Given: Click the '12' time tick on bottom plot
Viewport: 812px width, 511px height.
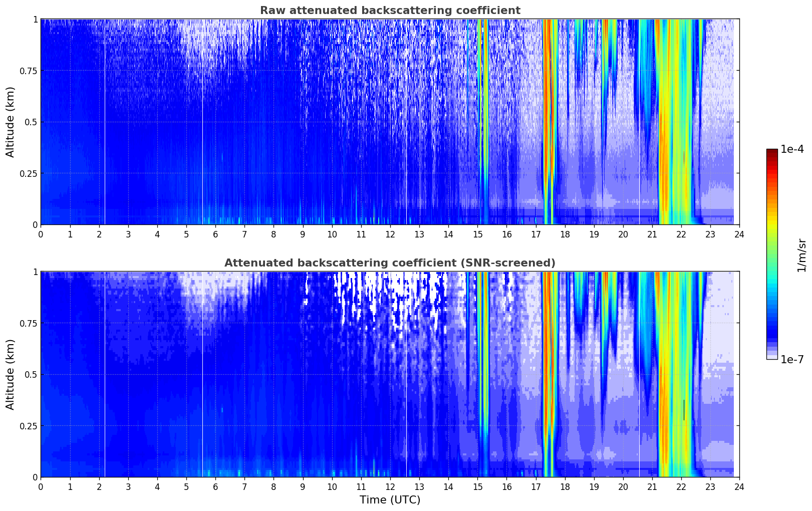Looking at the screenshot, I should point(390,486).
